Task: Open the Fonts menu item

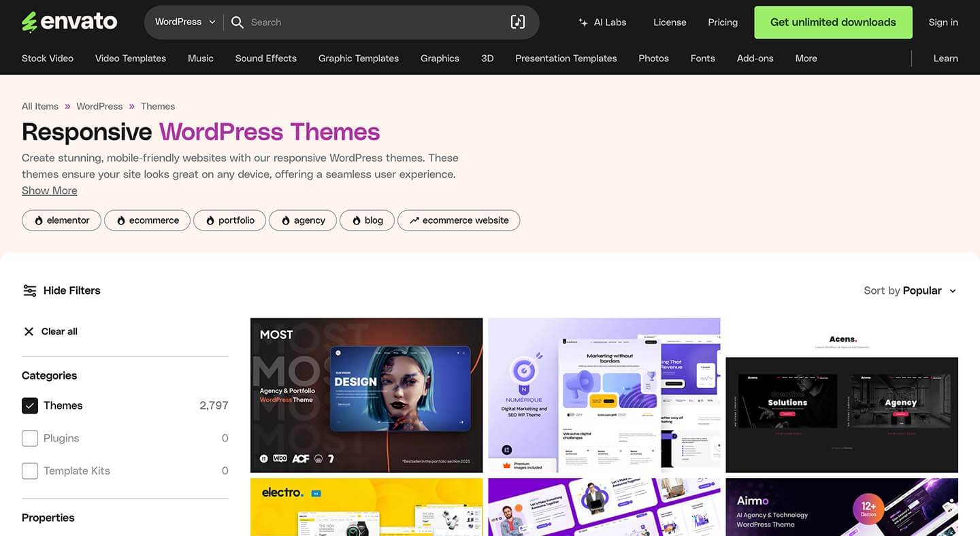Action: [702, 58]
